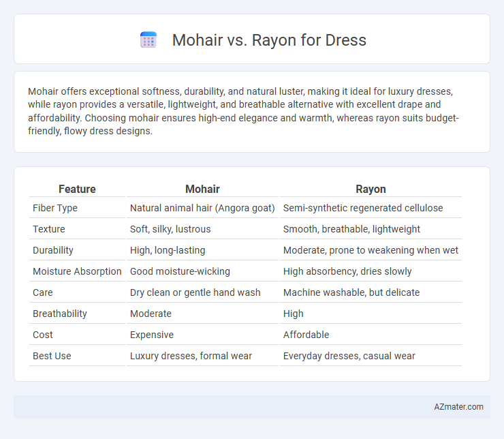The image size is (504, 439).
Task: Click the 'Mohair' column header
Action: (202, 189)
